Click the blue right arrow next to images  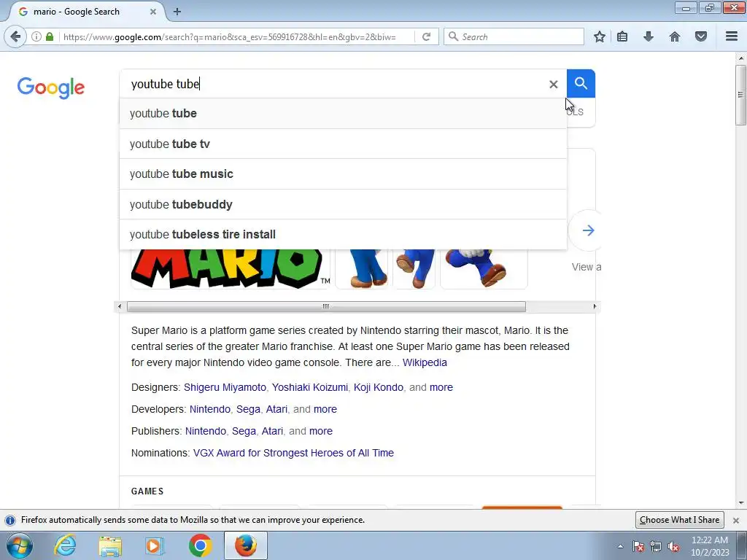(588, 230)
